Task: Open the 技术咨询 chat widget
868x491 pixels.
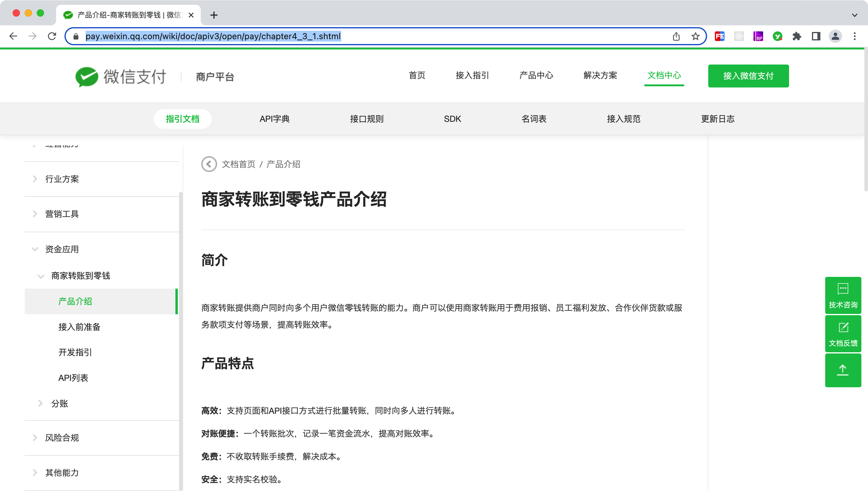Action: coord(843,295)
